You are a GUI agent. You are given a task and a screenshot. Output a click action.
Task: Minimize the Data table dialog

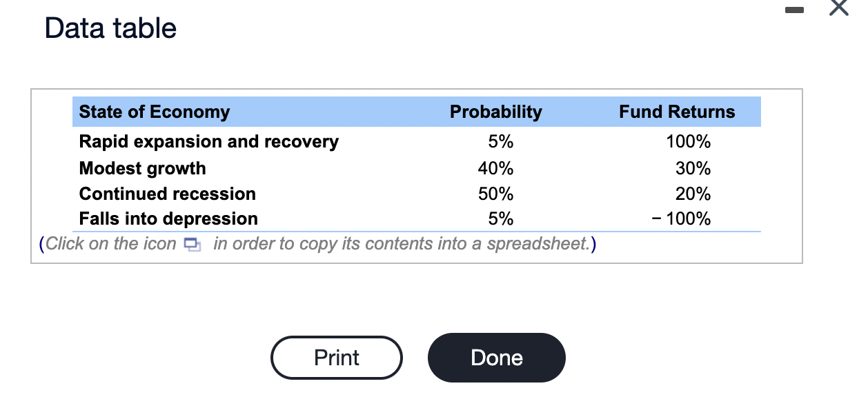[793, 10]
